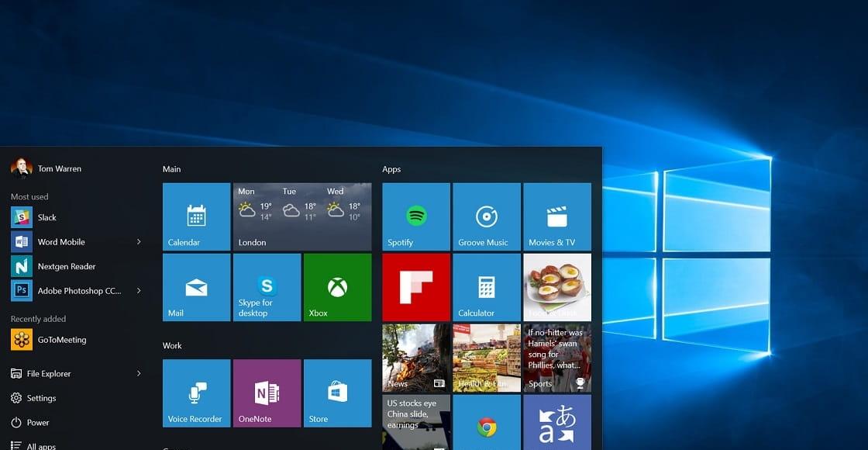The image size is (868, 450).
Task: Launch the Google Chrome tile
Action: pos(487,422)
